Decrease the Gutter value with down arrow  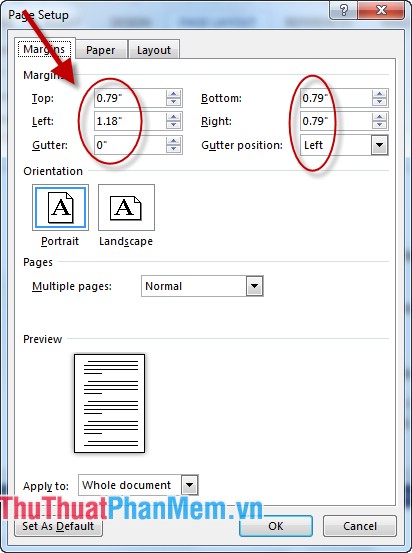click(174, 149)
